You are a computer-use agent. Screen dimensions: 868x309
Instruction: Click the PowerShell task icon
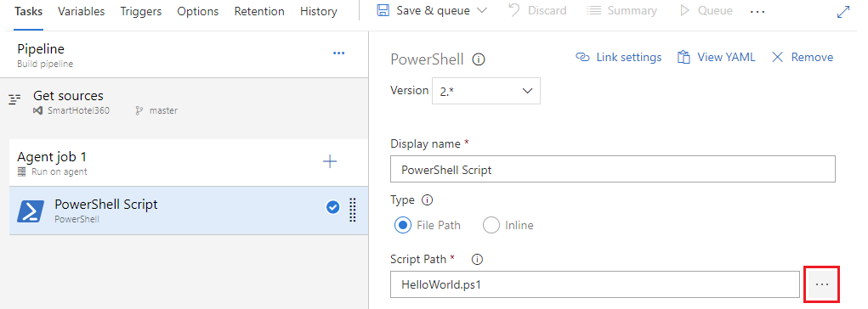coord(31,211)
